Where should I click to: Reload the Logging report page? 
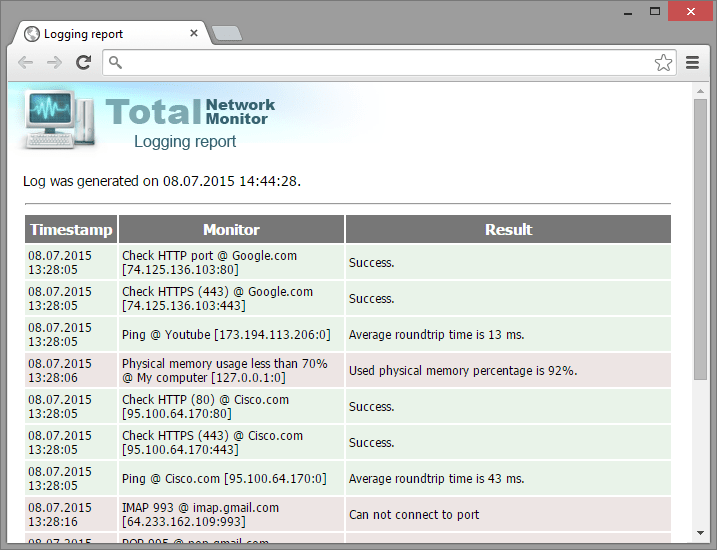click(84, 62)
